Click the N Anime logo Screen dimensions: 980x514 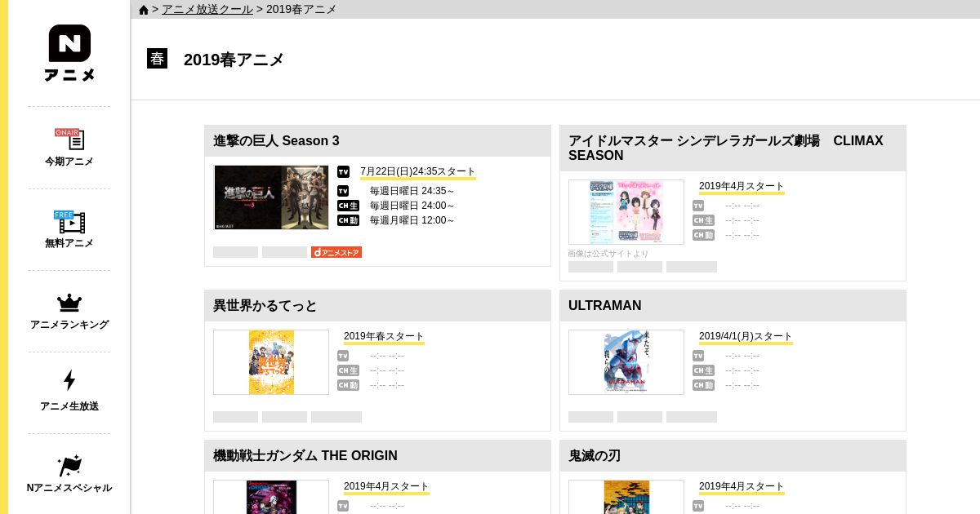pyautogui.click(x=69, y=52)
